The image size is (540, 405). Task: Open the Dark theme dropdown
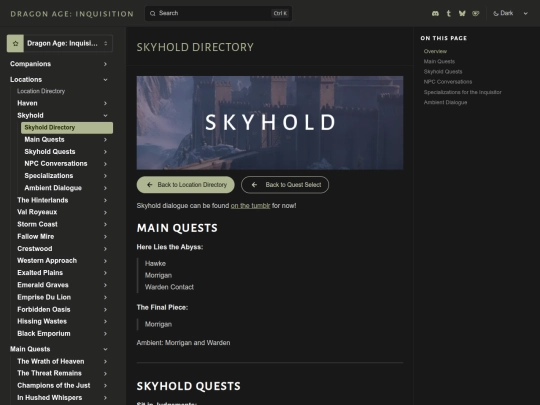pos(510,13)
